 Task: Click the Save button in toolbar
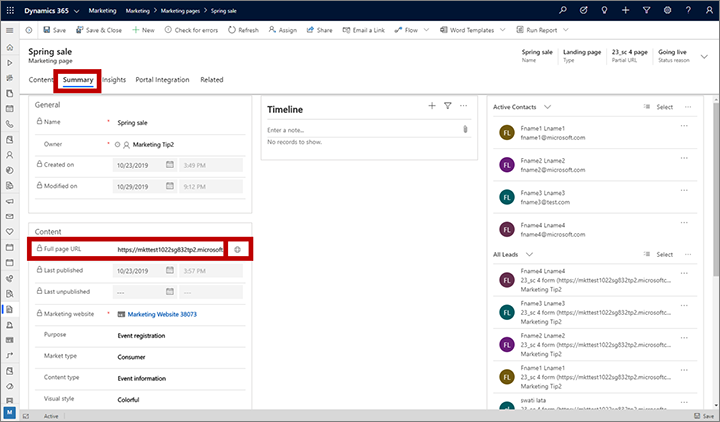pyautogui.click(x=55, y=30)
